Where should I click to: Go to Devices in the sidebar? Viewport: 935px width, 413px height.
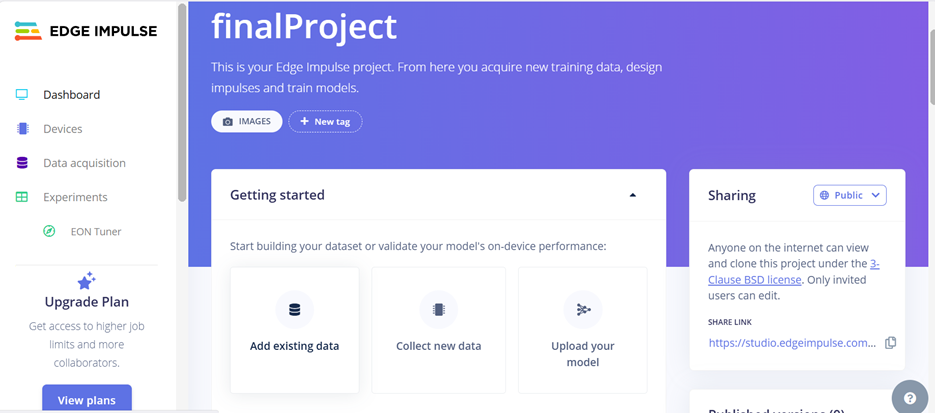[63, 129]
